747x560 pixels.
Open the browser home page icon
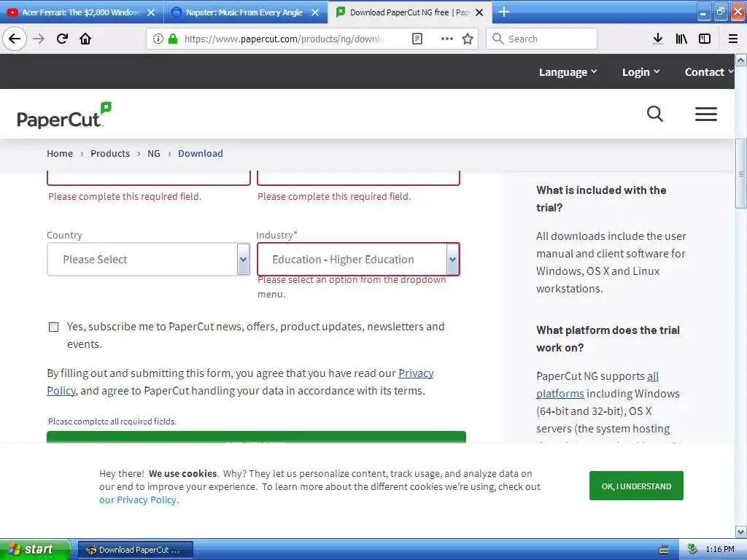click(85, 39)
